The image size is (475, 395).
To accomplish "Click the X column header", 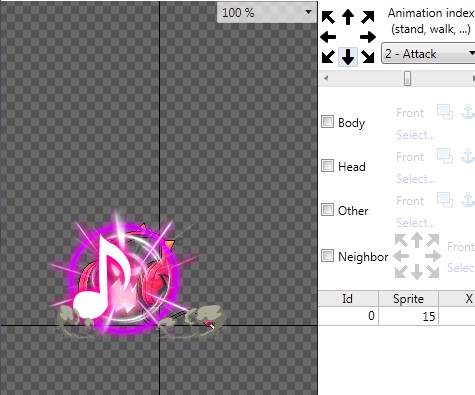I will click(457, 299).
